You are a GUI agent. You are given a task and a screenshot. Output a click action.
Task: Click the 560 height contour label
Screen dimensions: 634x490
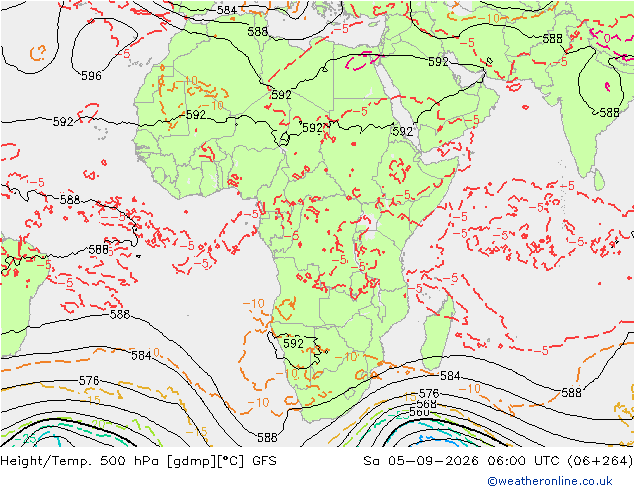tap(419, 412)
